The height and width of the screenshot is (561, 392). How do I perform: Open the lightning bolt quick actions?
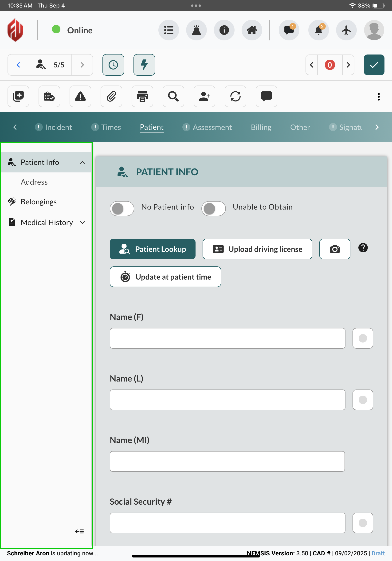(x=144, y=65)
